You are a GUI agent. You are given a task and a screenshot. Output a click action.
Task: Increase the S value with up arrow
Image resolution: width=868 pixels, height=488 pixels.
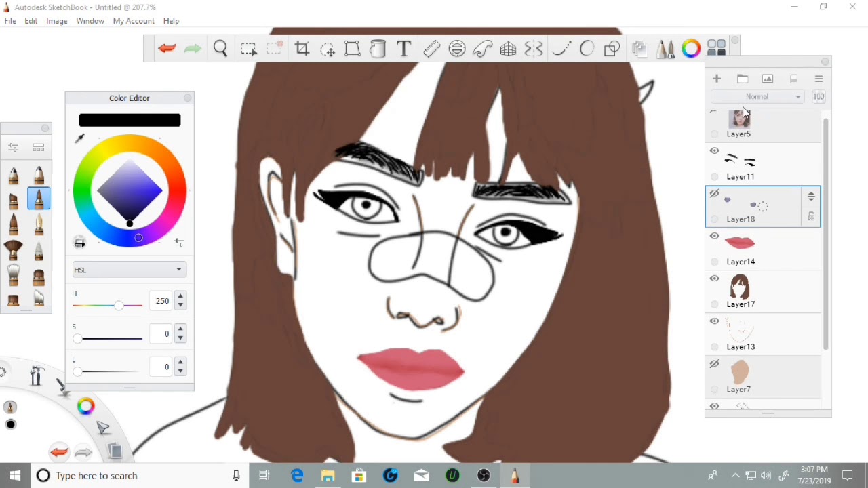180,329
